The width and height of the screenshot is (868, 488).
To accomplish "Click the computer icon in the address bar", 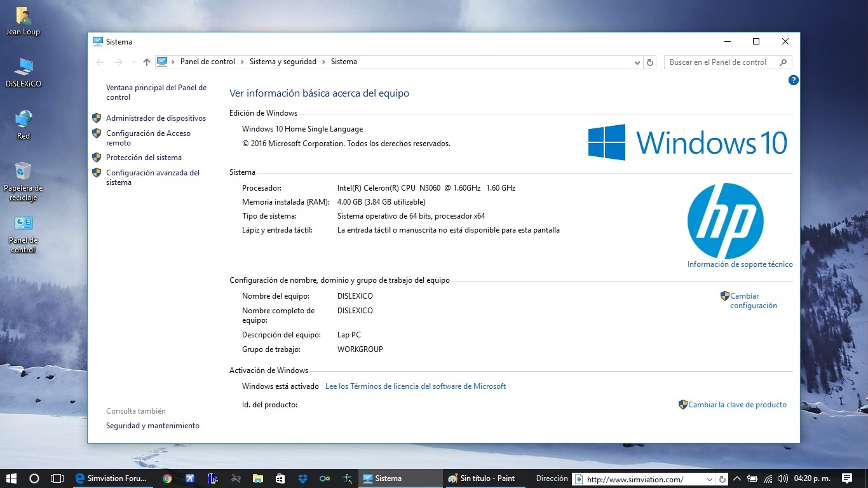I will click(162, 62).
